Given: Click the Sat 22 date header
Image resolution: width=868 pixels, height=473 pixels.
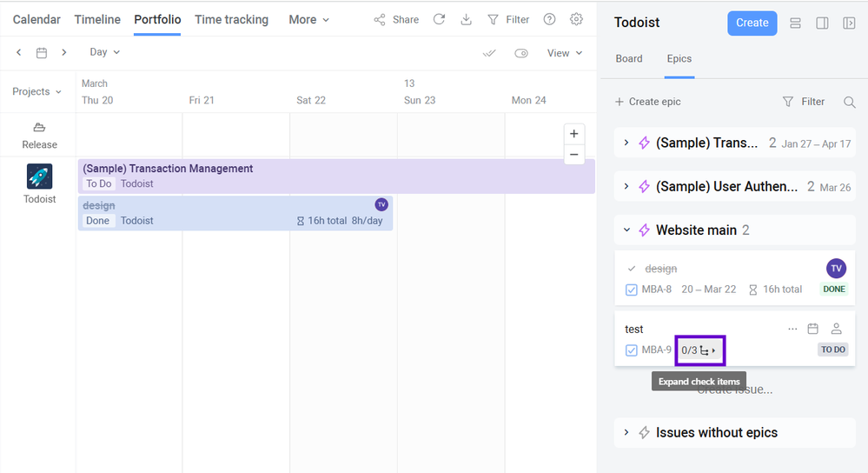Looking at the screenshot, I should coord(311,100).
